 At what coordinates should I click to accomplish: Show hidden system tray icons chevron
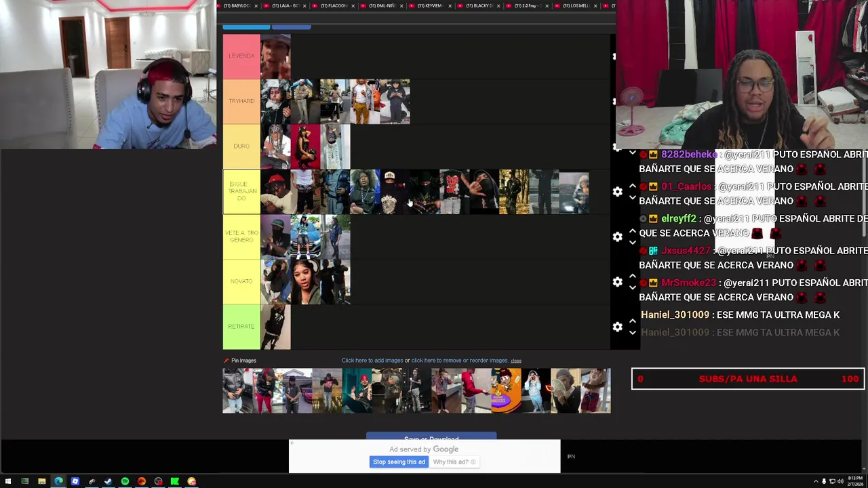click(x=816, y=481)
